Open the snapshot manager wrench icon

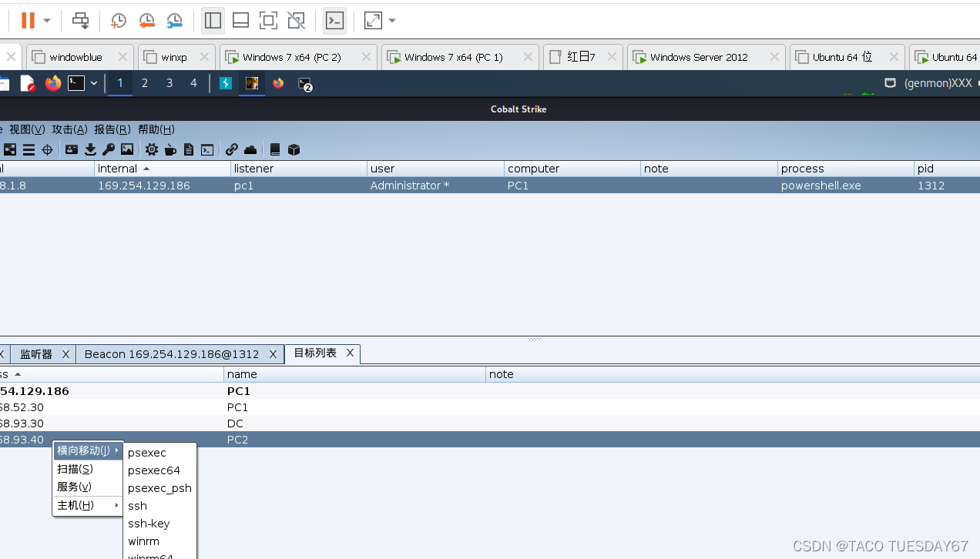[175, 21]
